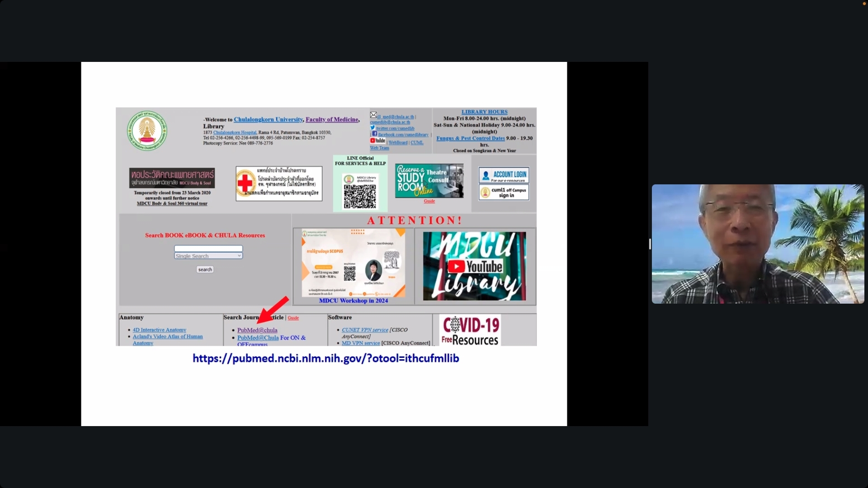Viewport: 868px width, 488px height.
Task: Click the COVID-19 Free Resources banner
Action: (470, 330)
